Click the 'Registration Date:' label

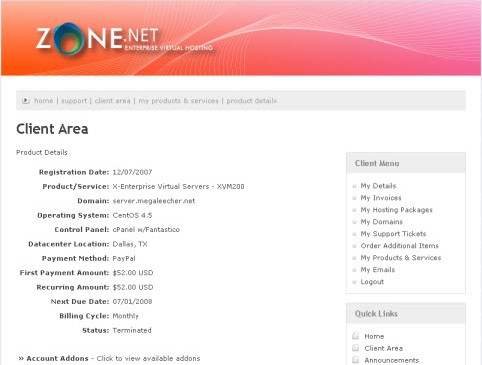tap(74, 172)
